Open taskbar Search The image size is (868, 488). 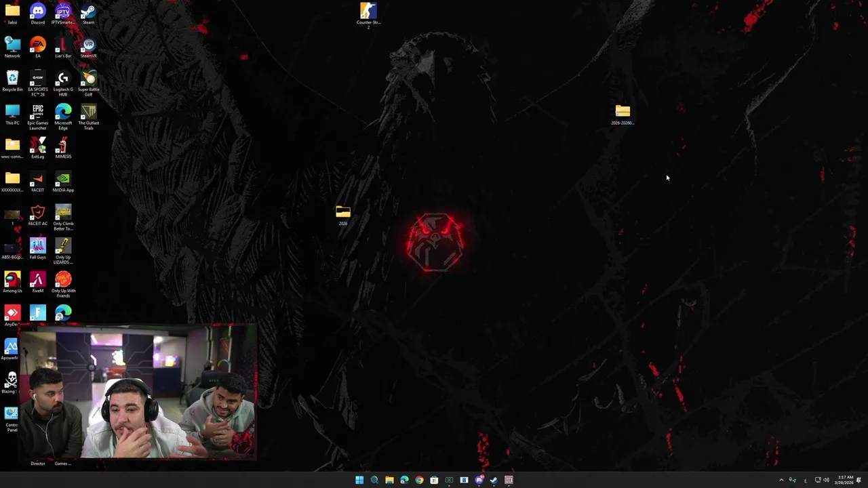374,480
